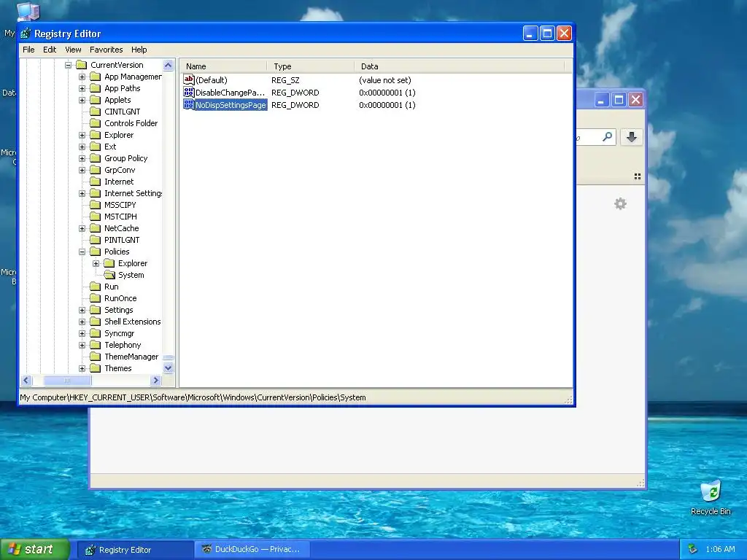This screenshot has width=747, height=560.
Task: Select the Controls Folder key icon
Action: (96, 122)
